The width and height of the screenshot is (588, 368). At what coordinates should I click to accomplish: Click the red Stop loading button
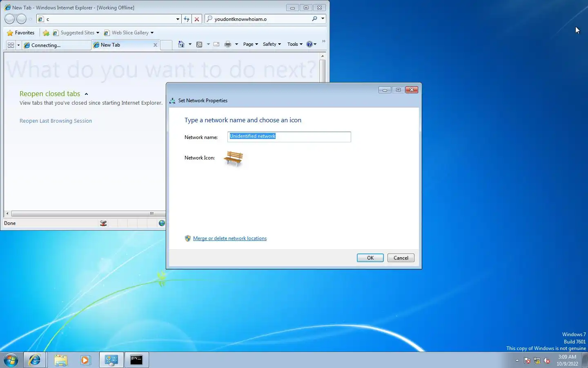(x=197, y=19)
